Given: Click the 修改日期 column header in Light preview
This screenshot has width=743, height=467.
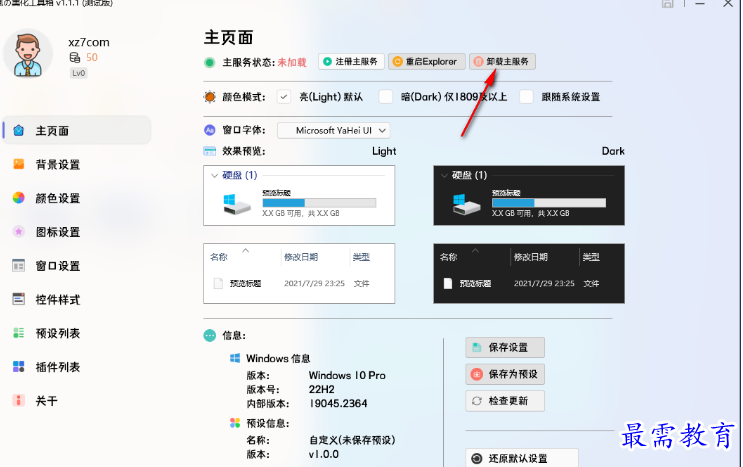Looking at the screenshot, I should click(x=301, y=257).
